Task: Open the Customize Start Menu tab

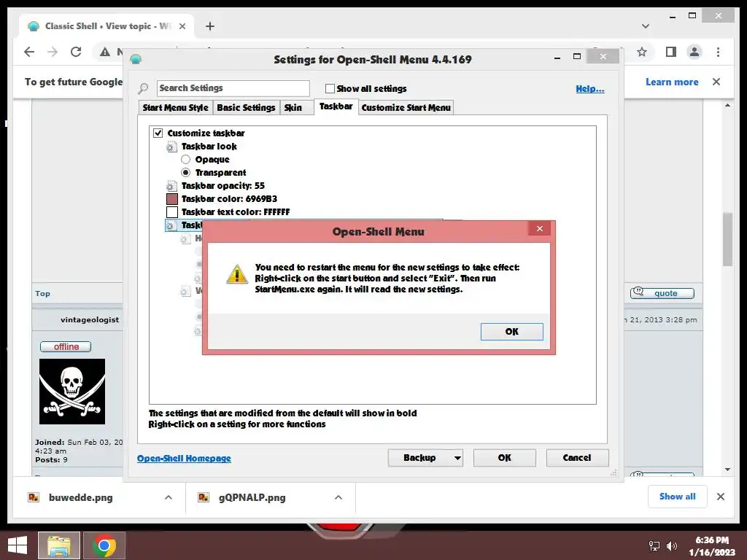Action: (406, 108)
